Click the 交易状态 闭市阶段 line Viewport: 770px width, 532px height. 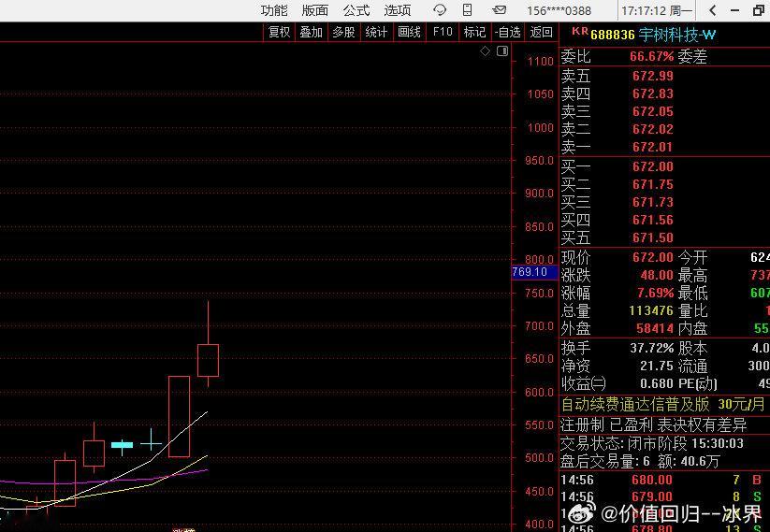652,444
